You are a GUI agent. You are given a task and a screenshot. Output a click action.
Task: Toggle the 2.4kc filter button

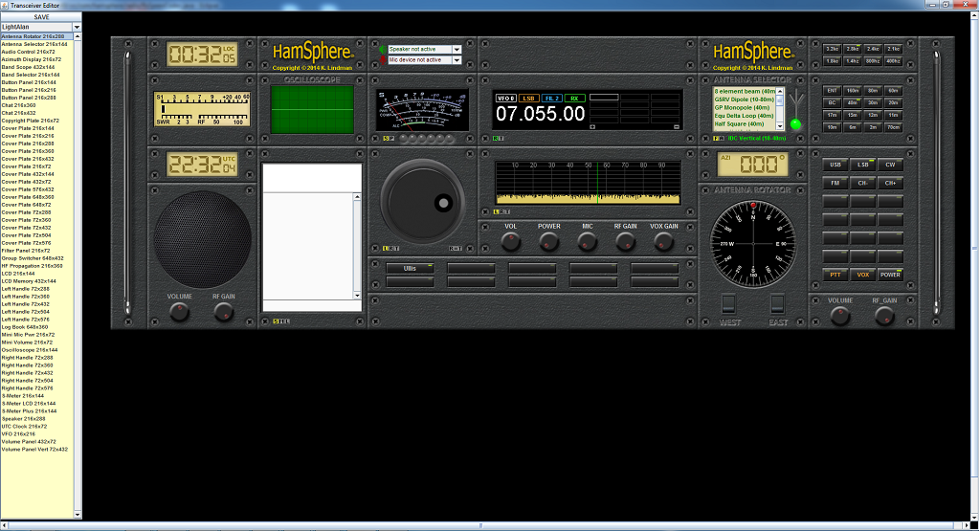coord(873,49)
